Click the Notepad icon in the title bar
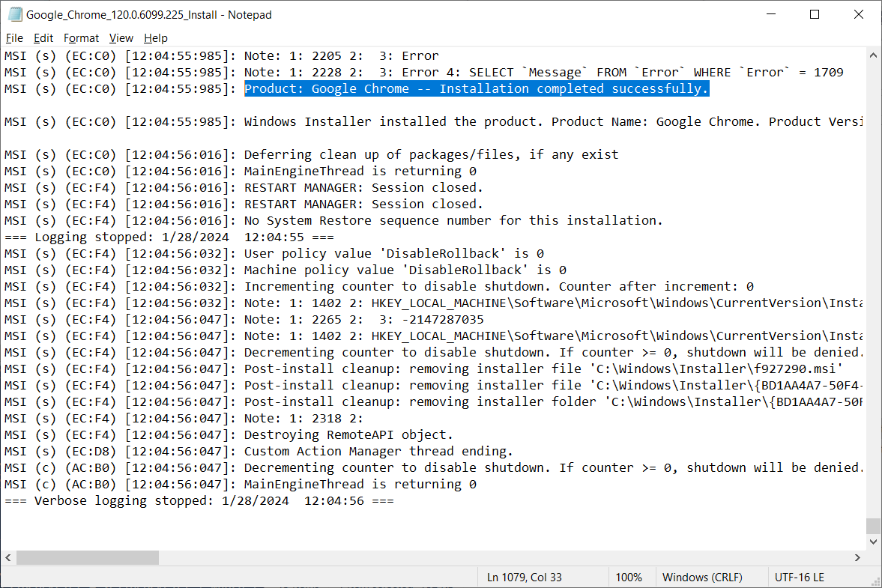Viewport: 882px width, 588px height. pyautogui.click(x=15, y=15)
